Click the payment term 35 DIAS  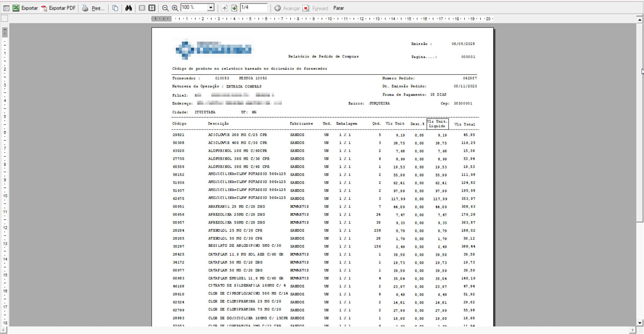pos(438,95)
